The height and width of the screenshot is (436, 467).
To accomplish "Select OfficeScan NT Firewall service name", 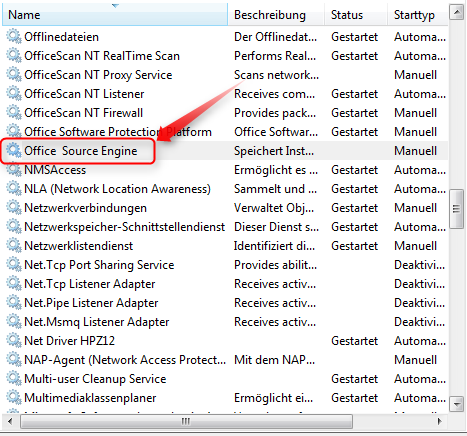I will point(84,113).
